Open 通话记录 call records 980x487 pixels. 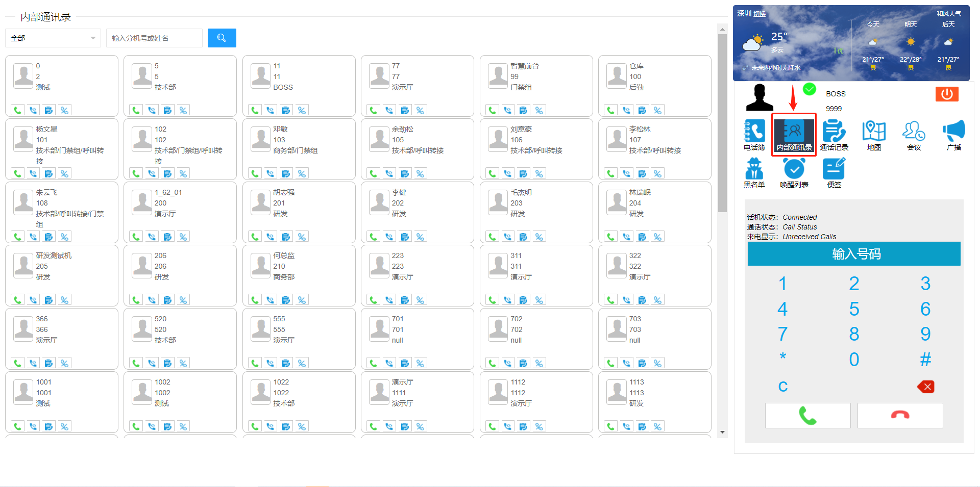click(834, 135)
